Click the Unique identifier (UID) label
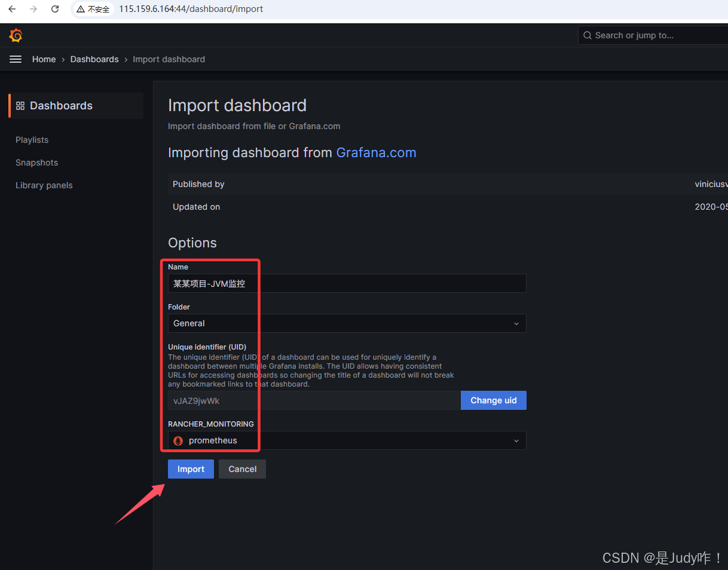The image size is (728, 570). click(x=207, y=347)
